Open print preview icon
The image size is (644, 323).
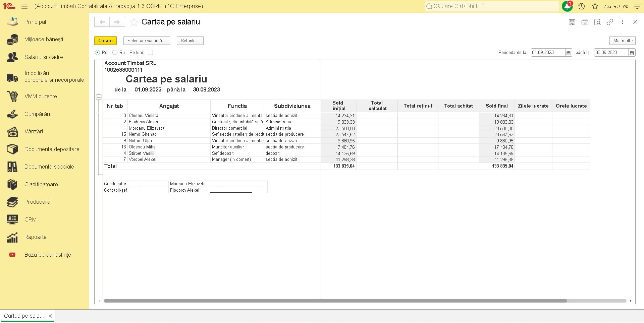597,22
